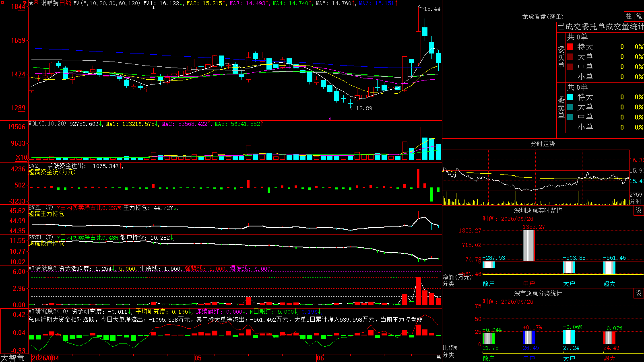Viewport: 644px width, 362px height.
Task: Click the cyan 特大 swatch under 委卖单
Action: (x=570, y=97)
